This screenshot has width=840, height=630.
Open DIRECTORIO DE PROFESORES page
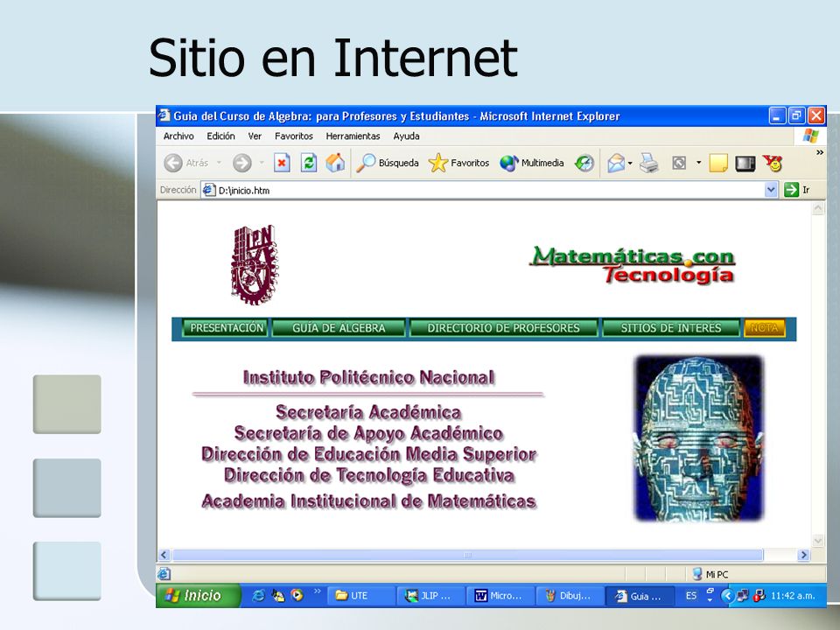point(504,328)
